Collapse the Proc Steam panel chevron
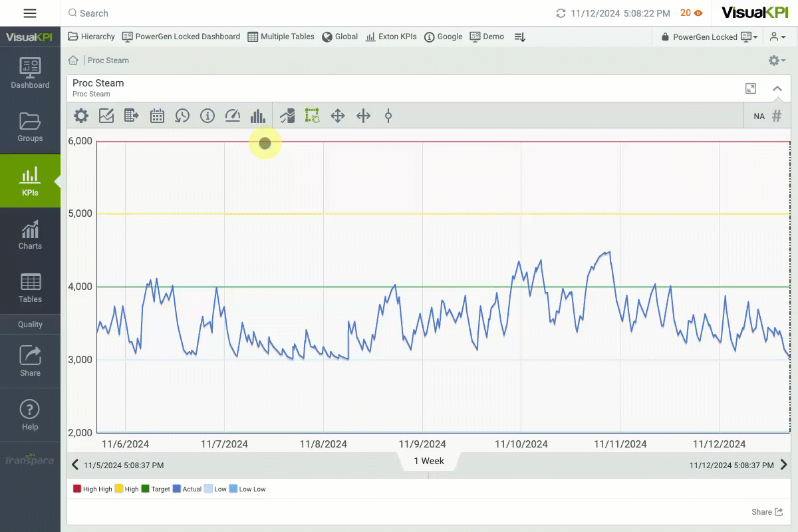798x532 pixels. [x=777, y=88]
